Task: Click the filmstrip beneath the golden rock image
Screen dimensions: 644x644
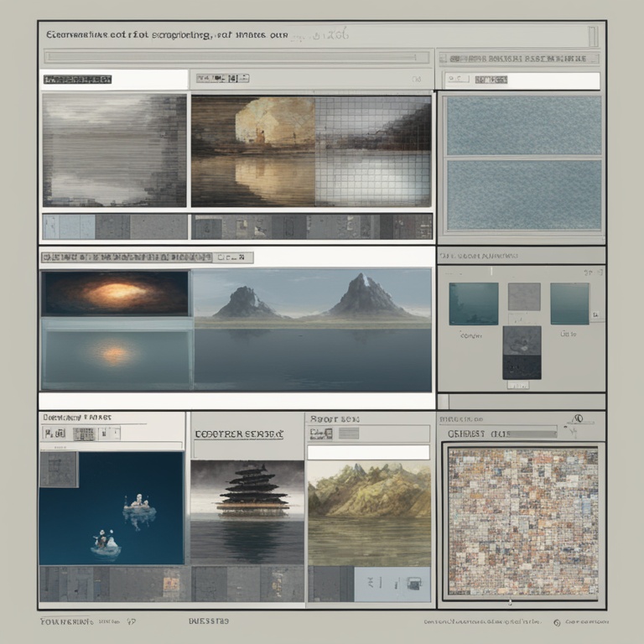Action: (312, 226)
